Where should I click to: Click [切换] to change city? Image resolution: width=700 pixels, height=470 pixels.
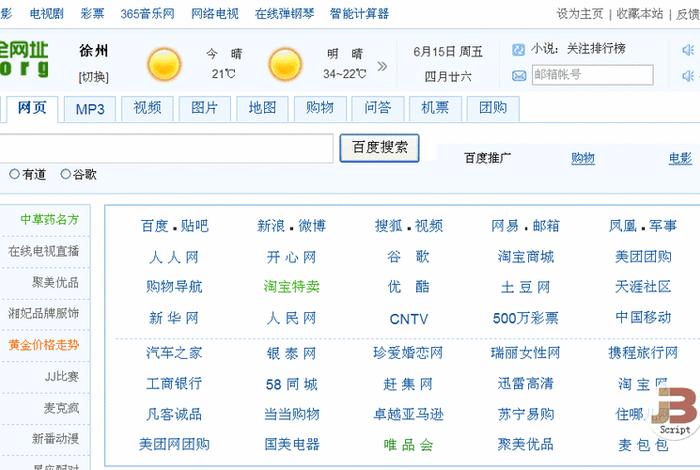tap(94, 77)
